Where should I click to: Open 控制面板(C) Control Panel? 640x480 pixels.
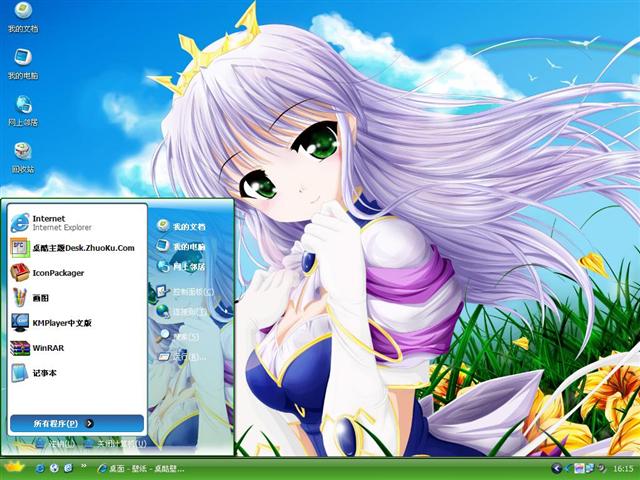pos(185,291)
